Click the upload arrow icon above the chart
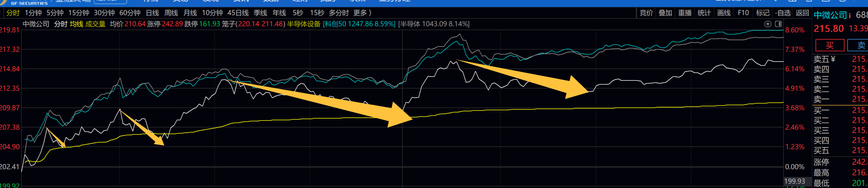868x188 pixels. (x=768, y=24)
